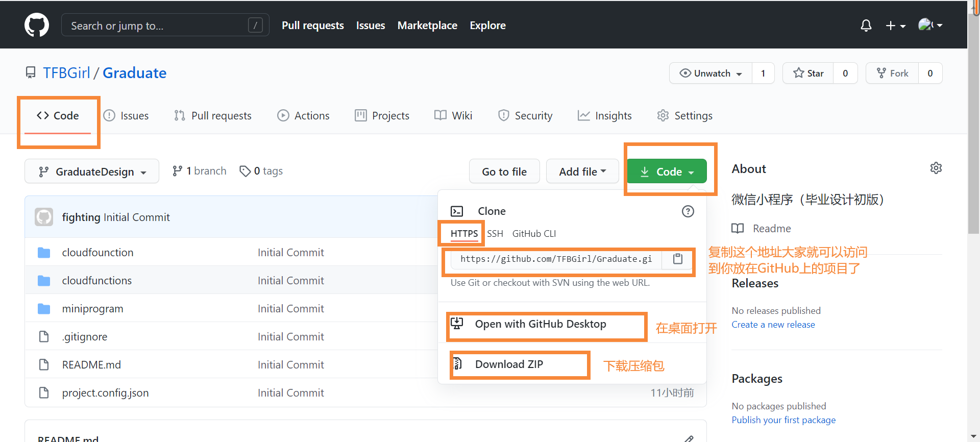Expand the plus create-new menu
This screenshot has height=442, width=980.
(x=895, y=26)
